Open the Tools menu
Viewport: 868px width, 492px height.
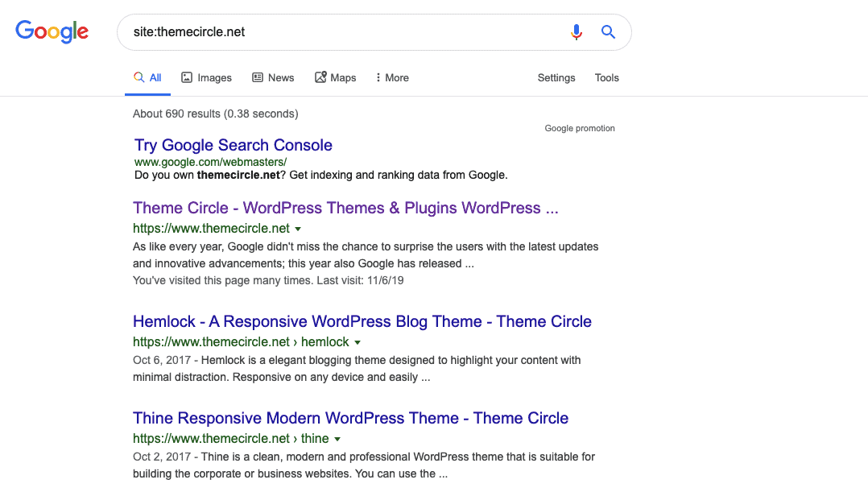(607, 77)
